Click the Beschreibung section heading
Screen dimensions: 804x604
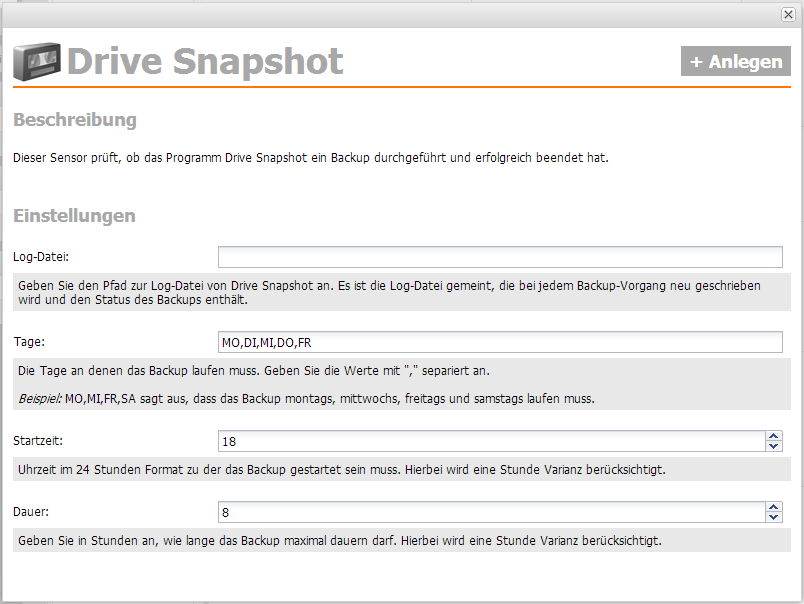(75, 120)
